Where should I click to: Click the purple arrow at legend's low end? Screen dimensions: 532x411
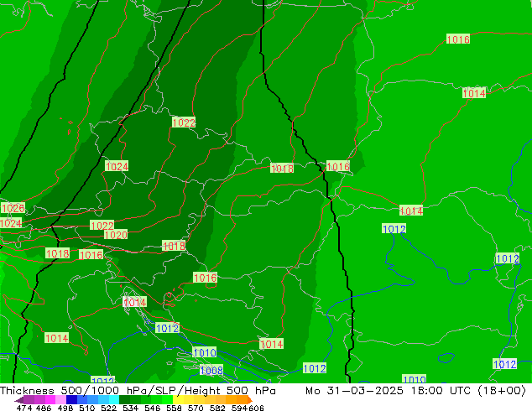18,400
